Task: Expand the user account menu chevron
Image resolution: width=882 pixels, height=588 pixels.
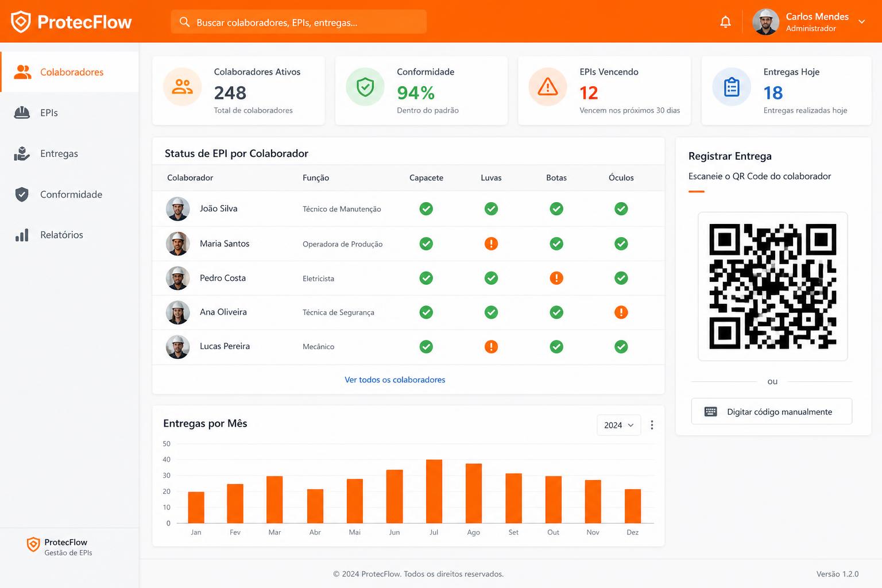Action: tap(862, 22)
